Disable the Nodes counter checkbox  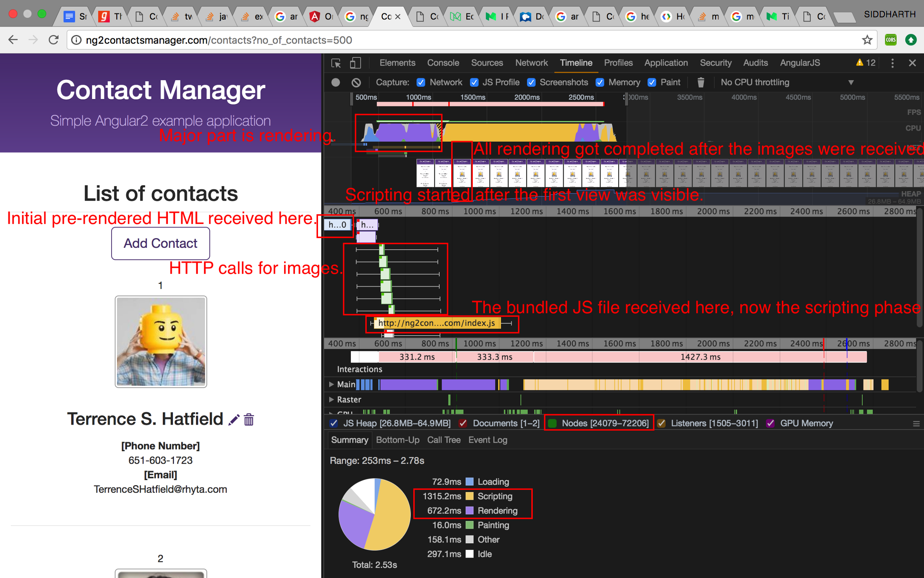pyautogui.click(x=552, y=423)
